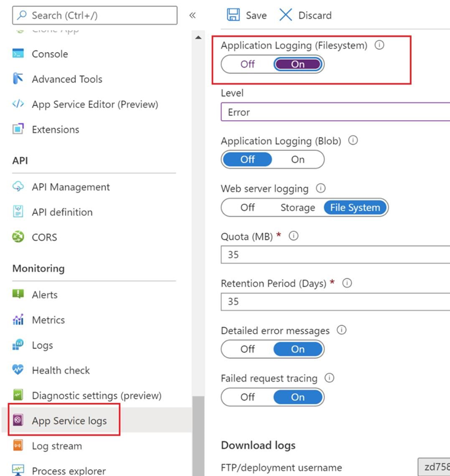Click the Save disk icon

(233, 15)
